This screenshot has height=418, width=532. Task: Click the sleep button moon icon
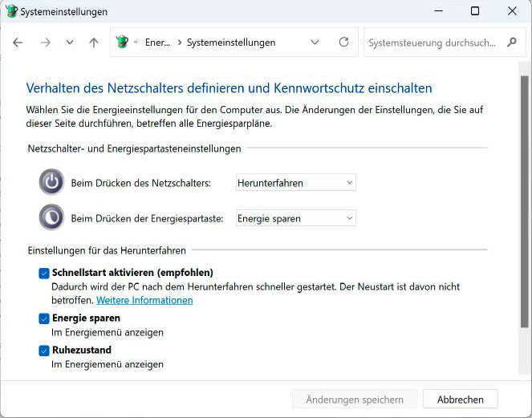tap(51, 217)
